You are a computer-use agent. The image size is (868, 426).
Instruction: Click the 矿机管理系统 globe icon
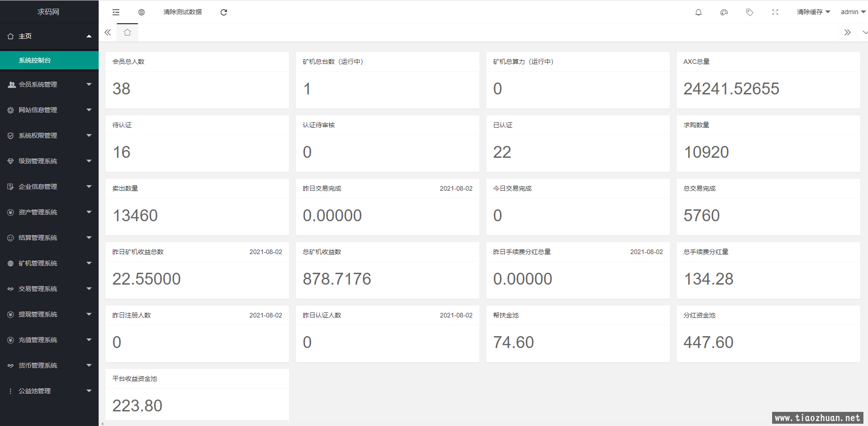[x=11, y=263]
